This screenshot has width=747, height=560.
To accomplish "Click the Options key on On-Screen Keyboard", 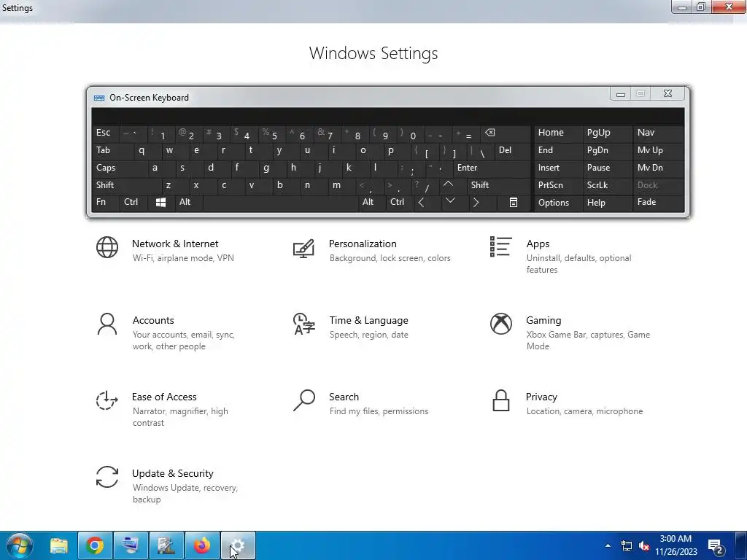I will pyautogui.click(x=558, y=203).
